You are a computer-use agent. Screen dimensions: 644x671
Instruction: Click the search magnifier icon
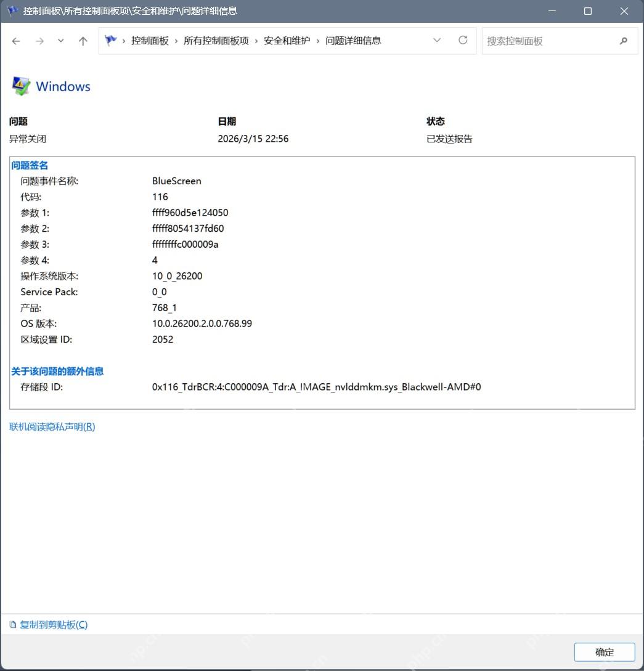click(x=624, y=41)
